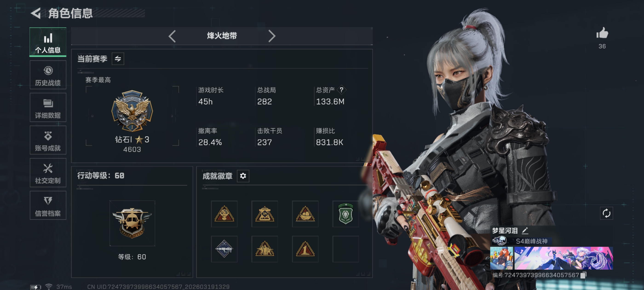The height and width of the screenshot is (290, 644).
Task: Open the 信誉档案 sidebar section
Action: pyautogui.click(x=48, y=206)
